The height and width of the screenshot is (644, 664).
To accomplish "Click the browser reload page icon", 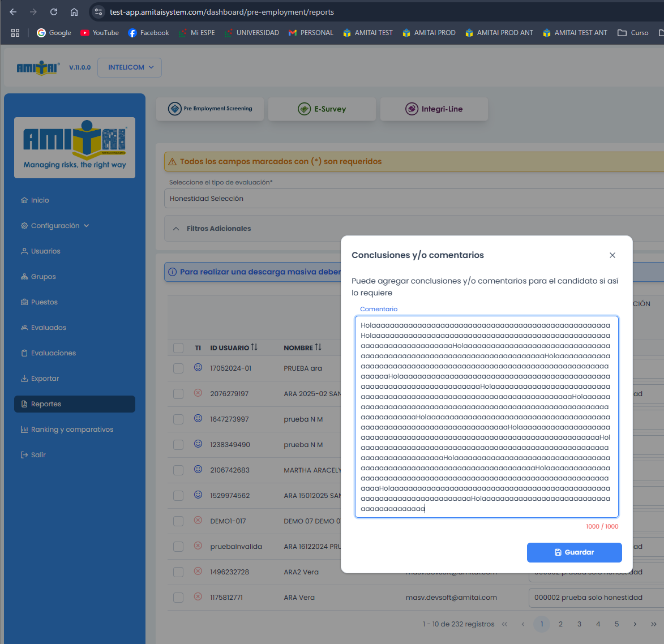I will pyautogui.click(x=54, y=12).
